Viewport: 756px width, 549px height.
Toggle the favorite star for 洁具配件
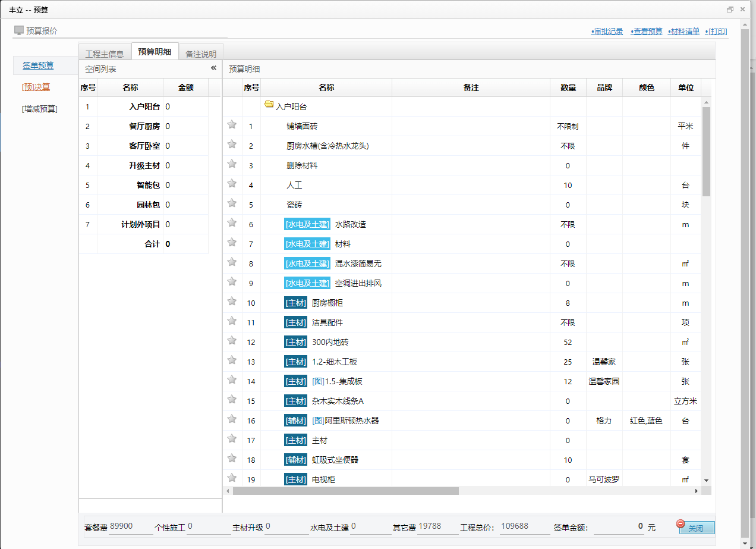(231, 322)
